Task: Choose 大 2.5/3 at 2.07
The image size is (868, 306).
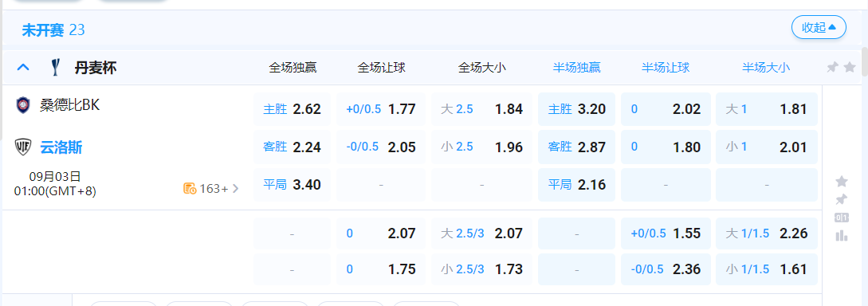Action: click(481, 233)
